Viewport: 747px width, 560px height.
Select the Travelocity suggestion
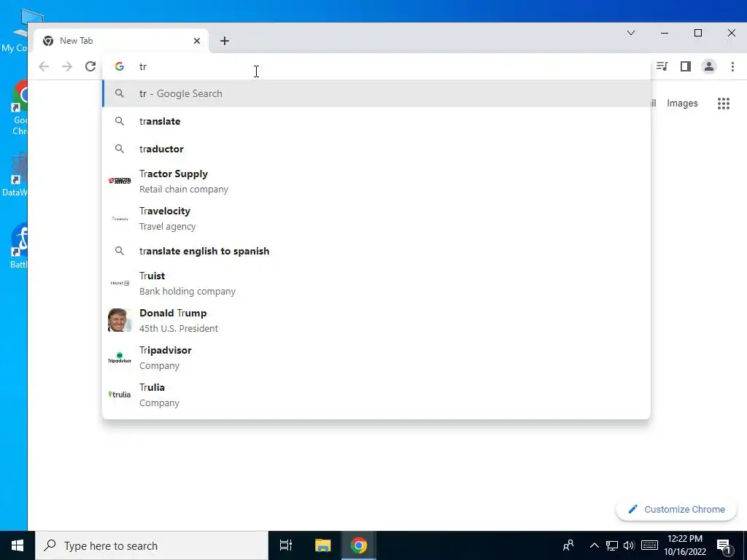[x=376, y=218]
